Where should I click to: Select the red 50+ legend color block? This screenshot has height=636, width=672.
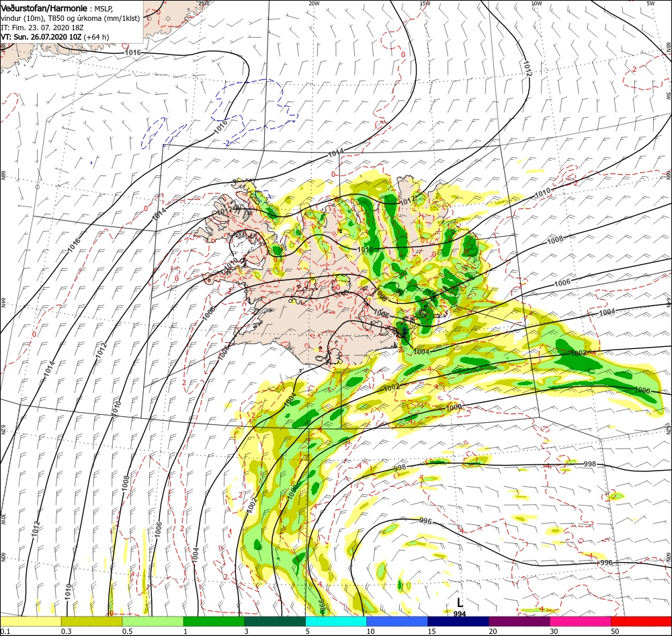[641, 621]
